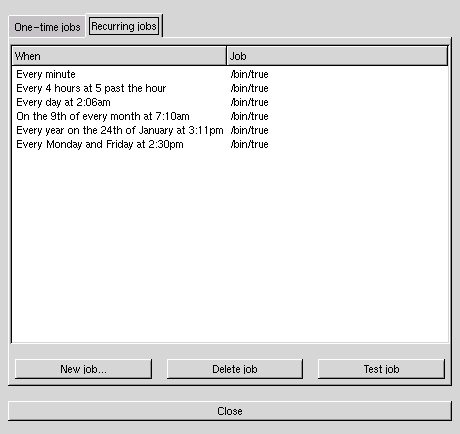Select the Recurring jobs tab
Viewport: 460px width, 434px height.
[124, 26]
